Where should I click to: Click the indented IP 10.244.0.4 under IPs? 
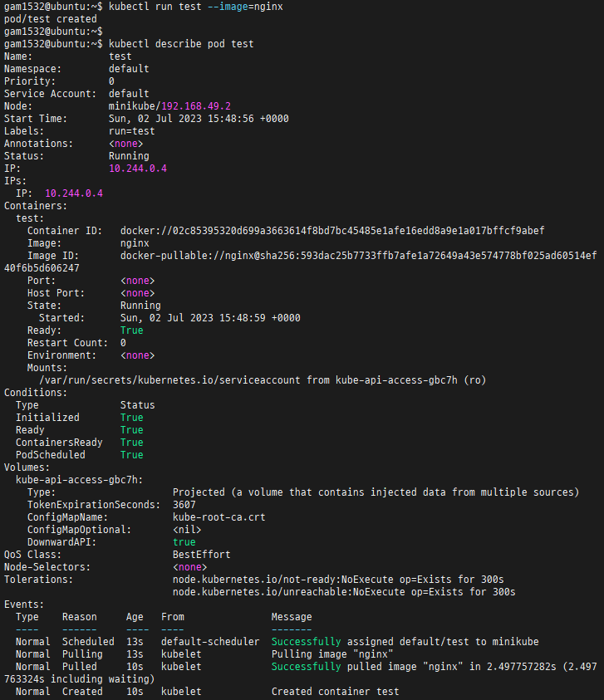(x=74, y=193)
